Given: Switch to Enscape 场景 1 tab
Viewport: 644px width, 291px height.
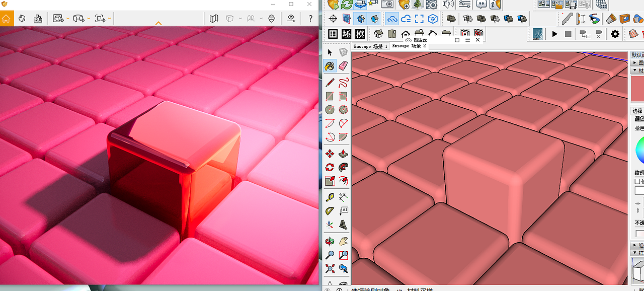Looking at the screenshot, I should point(370,46).
